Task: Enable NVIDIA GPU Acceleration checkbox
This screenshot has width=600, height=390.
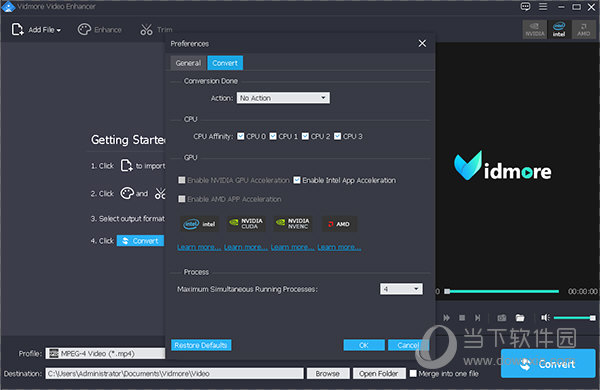Action: [x=182, y=180]
